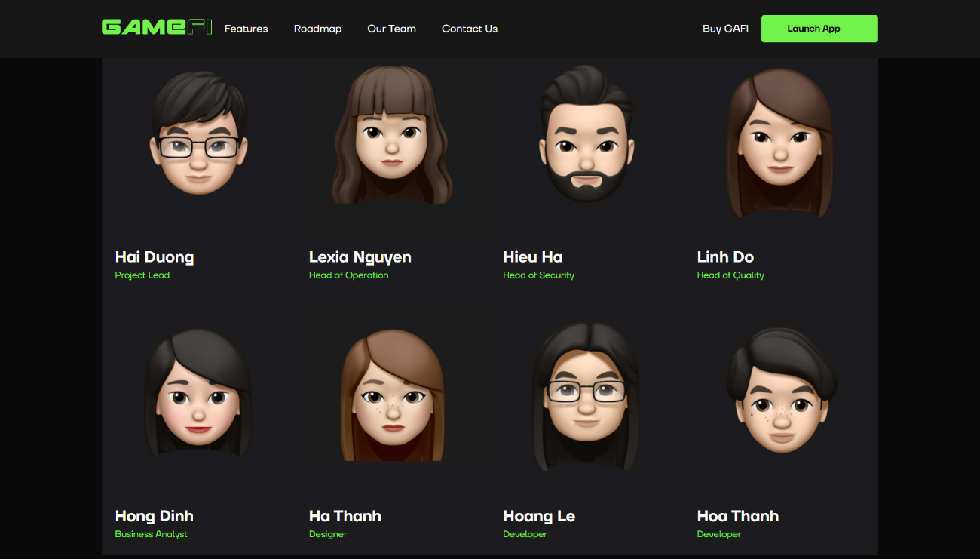Viewport: 980px width, 559px height.
Task: Click Ha Thanh's freckled avatar
Action: [392, 396]
